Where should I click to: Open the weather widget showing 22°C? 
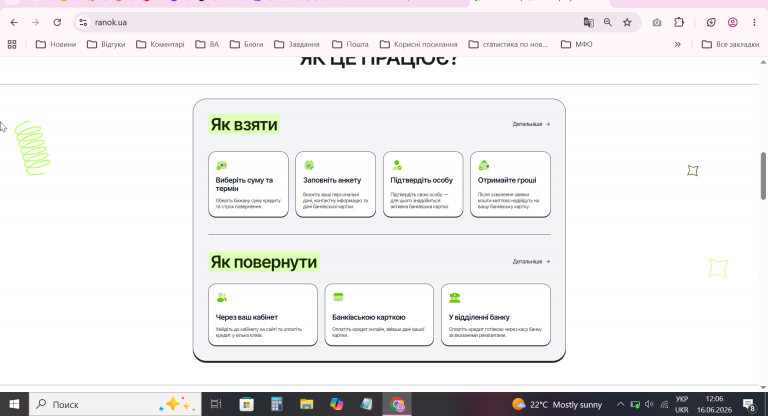point(557,404)
